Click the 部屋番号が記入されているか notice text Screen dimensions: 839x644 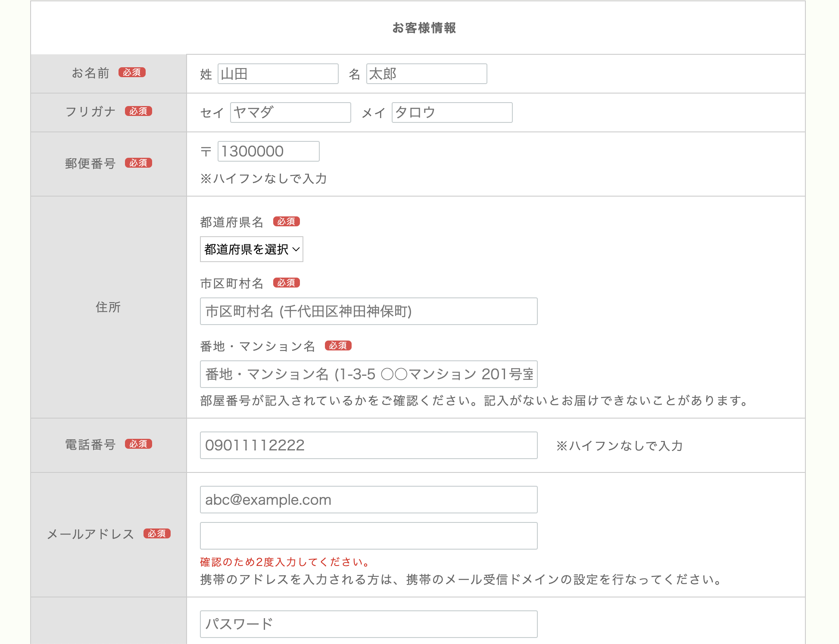[474, 400]
